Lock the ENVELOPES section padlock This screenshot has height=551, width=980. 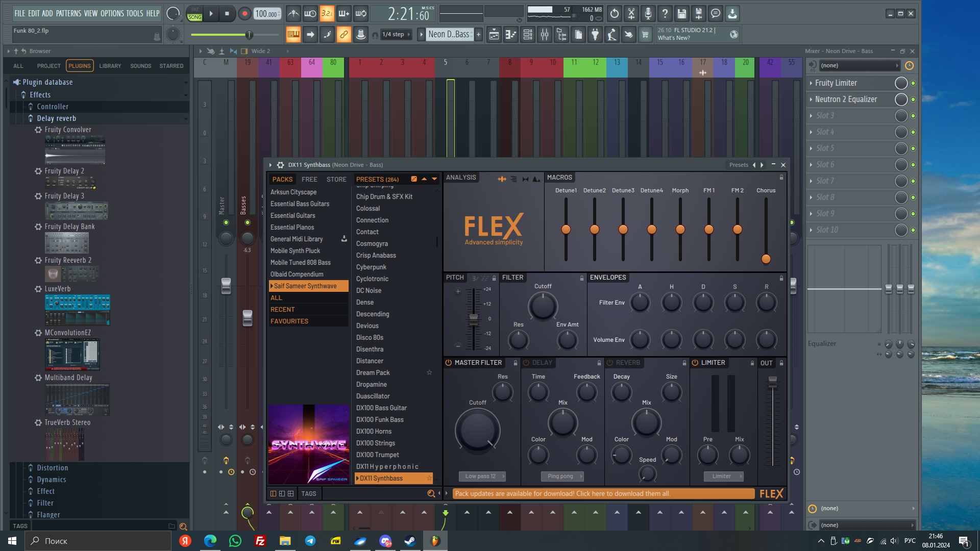point(781,278)
